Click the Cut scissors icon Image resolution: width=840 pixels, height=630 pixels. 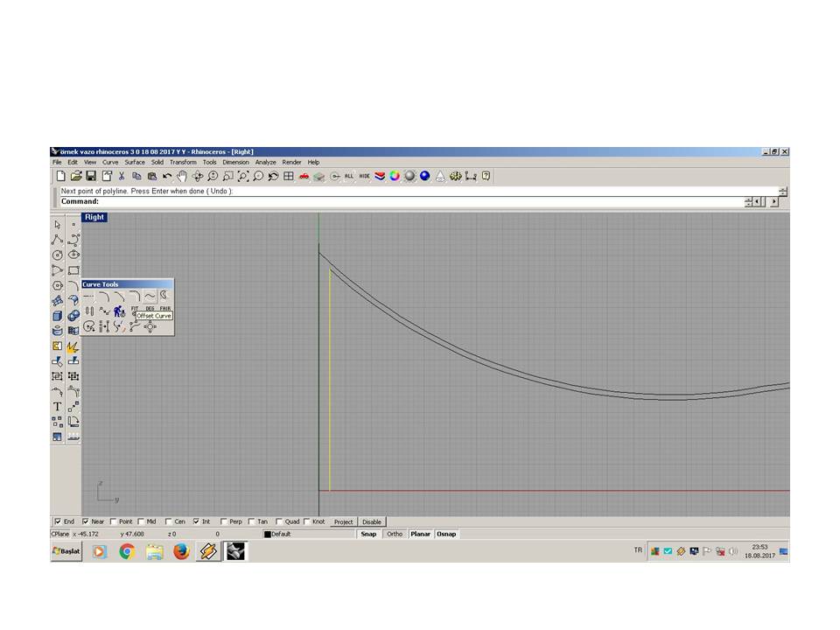pos(122,176)
